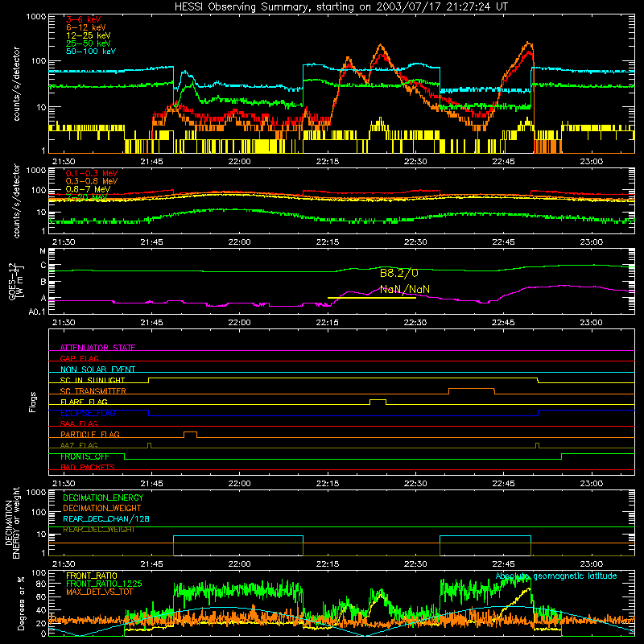Image resolution: width=644 pixels, height=644 pixels.
Task: Click the '7-20 MeV' legend label
Action: click(x=86, y=197)
